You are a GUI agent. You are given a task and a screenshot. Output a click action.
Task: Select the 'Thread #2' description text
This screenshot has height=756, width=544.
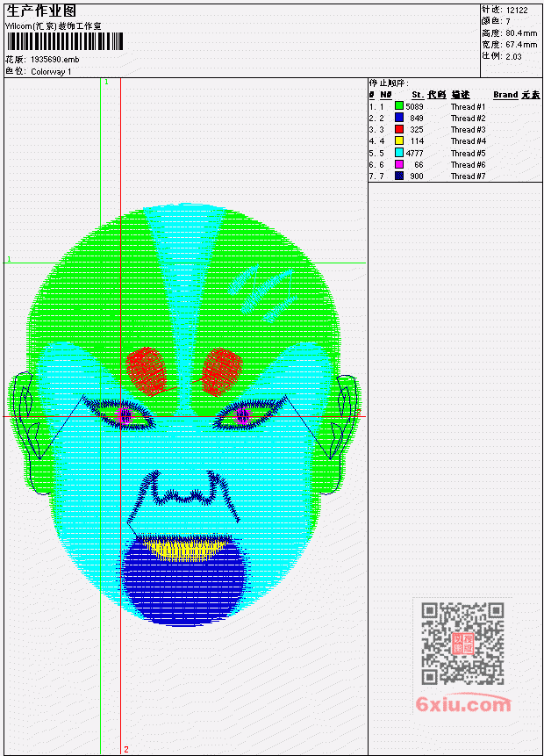(x=468, y=119)
